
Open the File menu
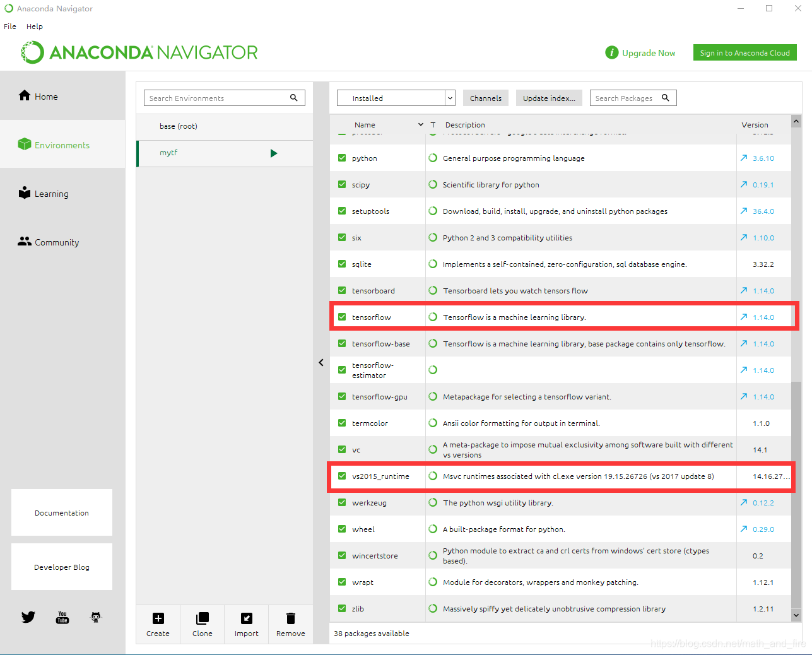10,27
